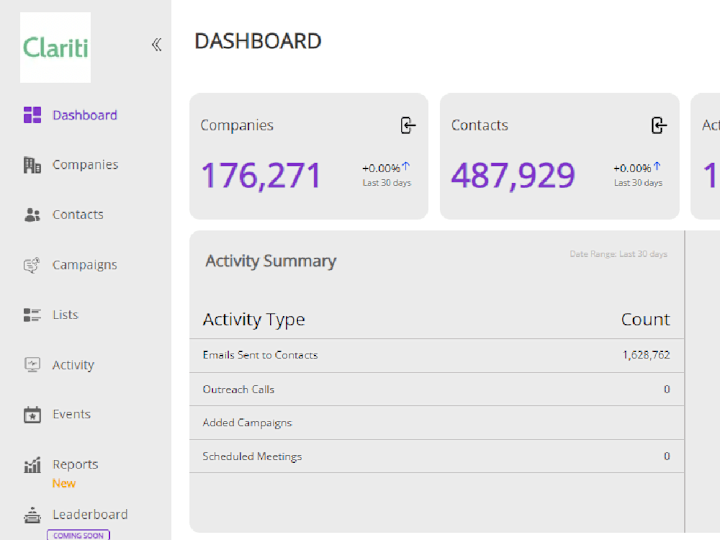
Task: Navigate to Campaigns in sidebar
Action: click(85, 265)
